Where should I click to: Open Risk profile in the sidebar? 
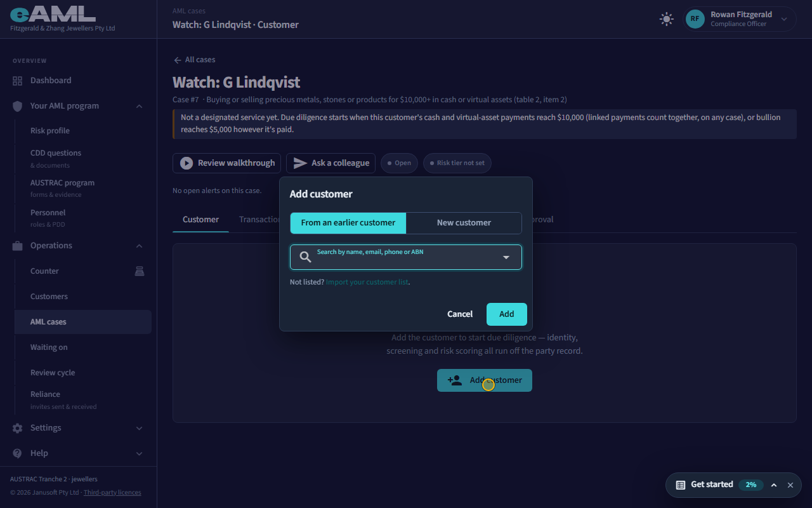[83, 131]
